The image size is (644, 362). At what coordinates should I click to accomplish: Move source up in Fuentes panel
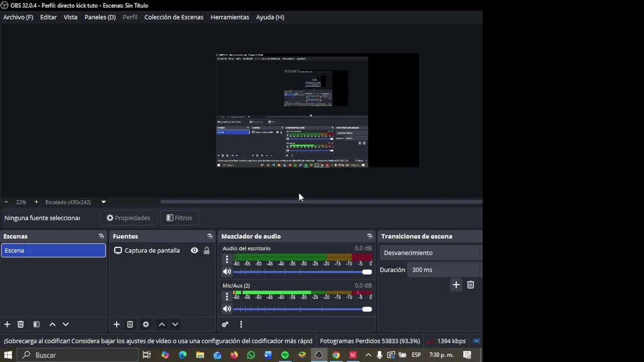coord(162,324)
